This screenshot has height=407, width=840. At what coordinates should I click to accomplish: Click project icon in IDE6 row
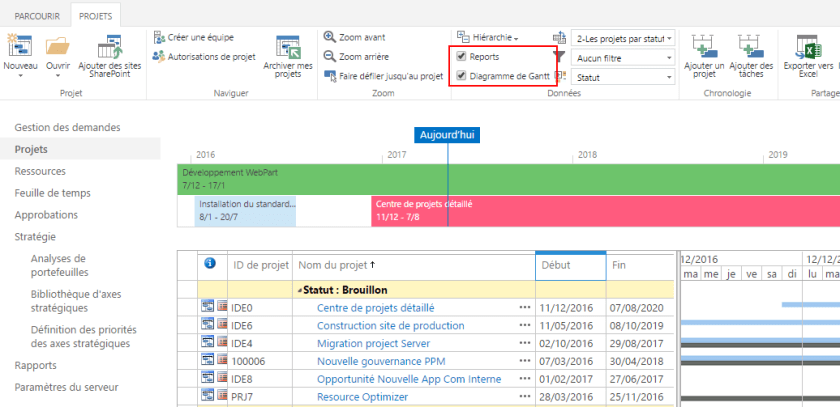[x=207, y=324]
